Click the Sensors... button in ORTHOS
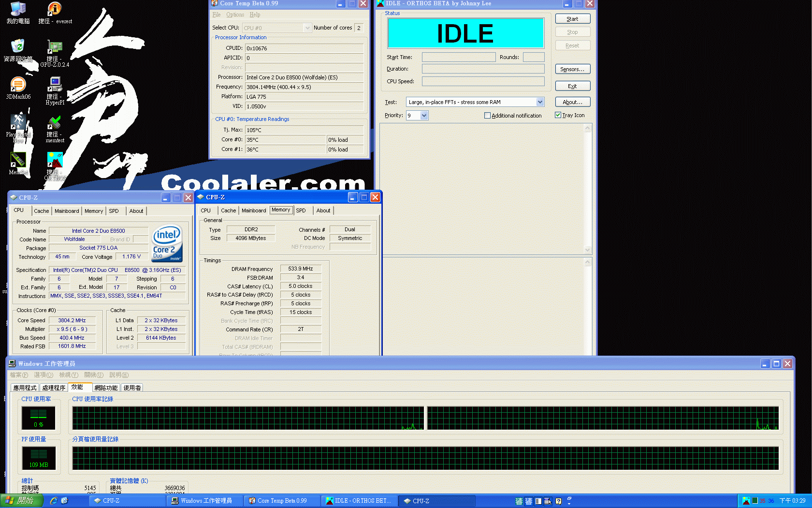 click(x=573, y=69)
